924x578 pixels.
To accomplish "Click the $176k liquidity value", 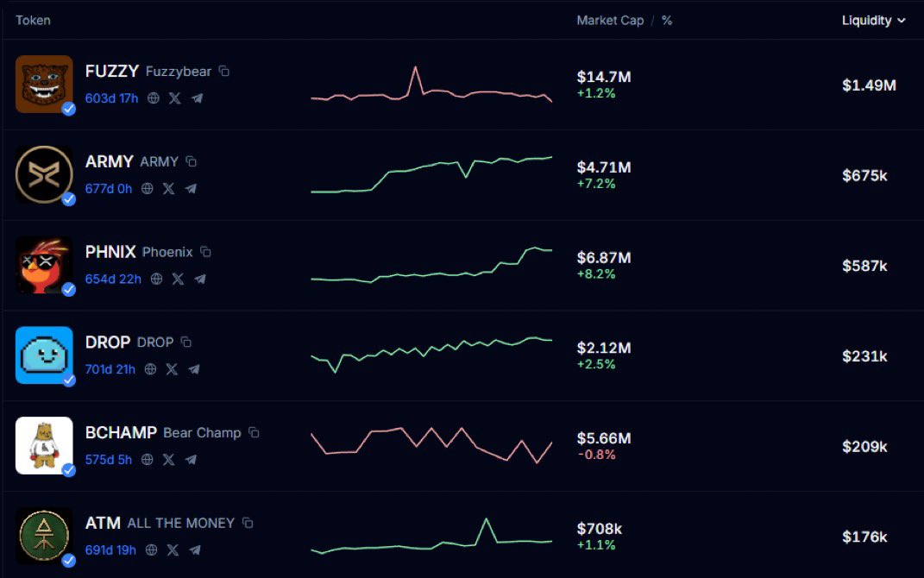I will [864, 537].
